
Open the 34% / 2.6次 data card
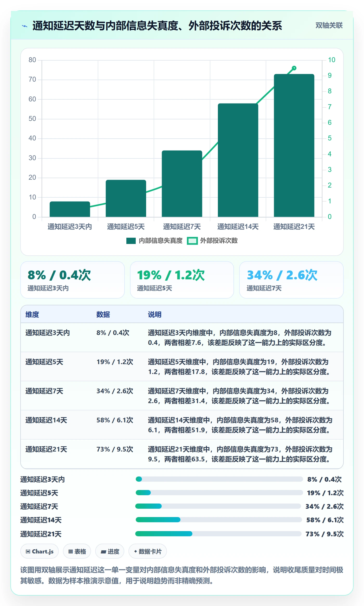tap(291, 280)
